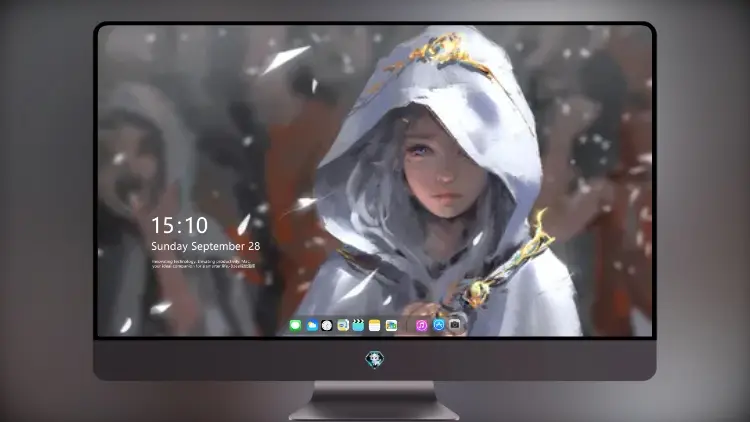Open the green Messages dock app
Screen dimensions: 750x422
pyautogui.click(x=296, y=325)
